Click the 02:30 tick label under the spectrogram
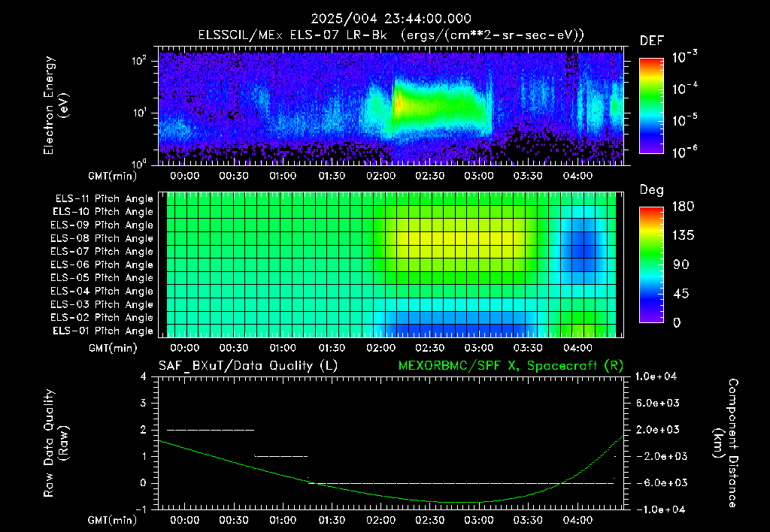 point(429,176)
